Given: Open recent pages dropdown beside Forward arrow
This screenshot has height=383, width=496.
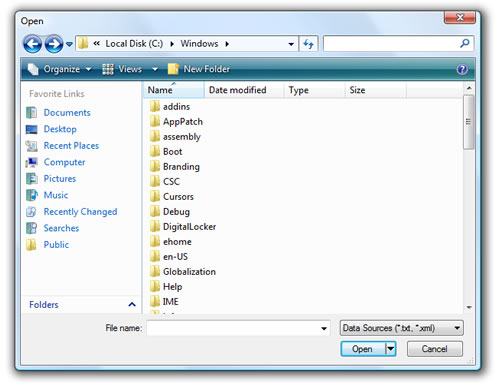Looking at the screenshot, I should [x=69, y=44].
